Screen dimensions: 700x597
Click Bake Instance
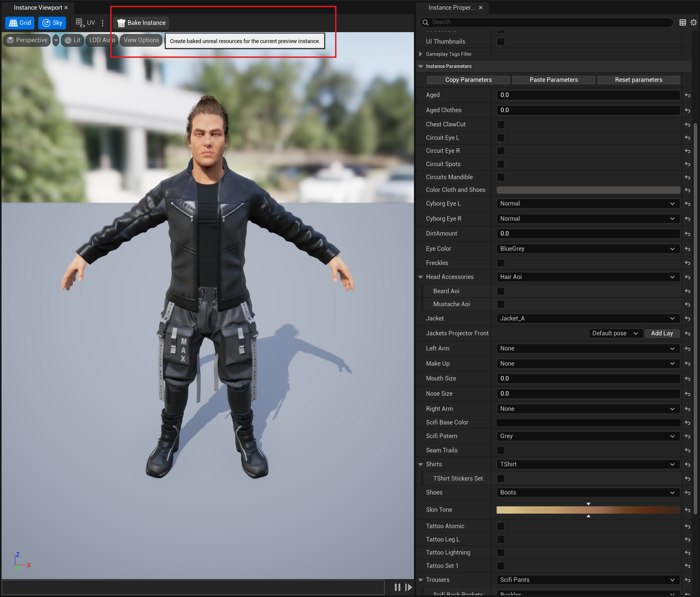pos(141,23)
